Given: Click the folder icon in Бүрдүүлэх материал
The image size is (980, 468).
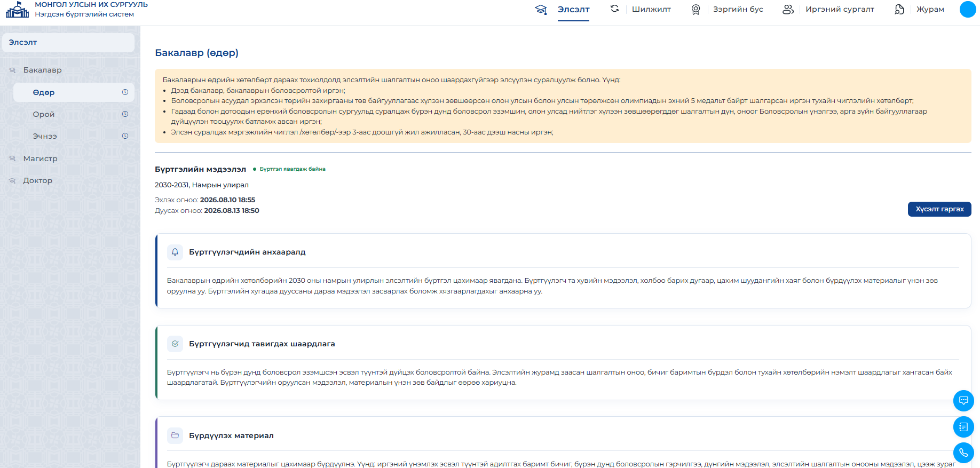Looking at the screenshot, I should point(175,435).
